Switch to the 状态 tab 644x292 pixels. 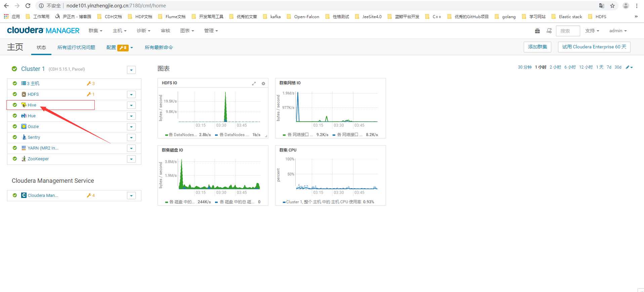(x=41, y=47)
